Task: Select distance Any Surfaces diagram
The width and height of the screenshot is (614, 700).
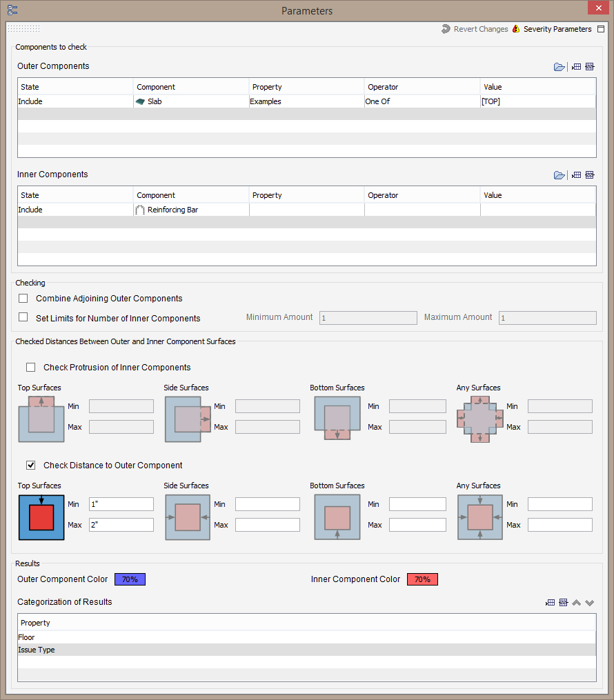Action: tap(480, 517)
